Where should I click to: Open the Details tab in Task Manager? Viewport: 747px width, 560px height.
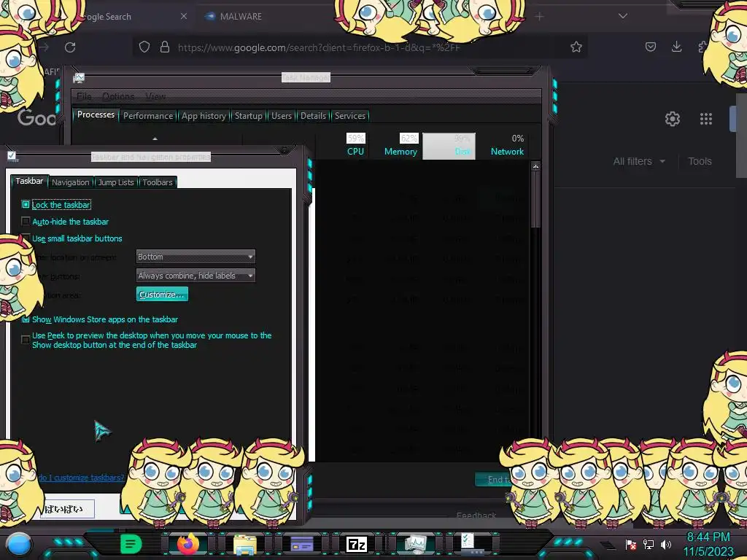click(x=313, y=116)
